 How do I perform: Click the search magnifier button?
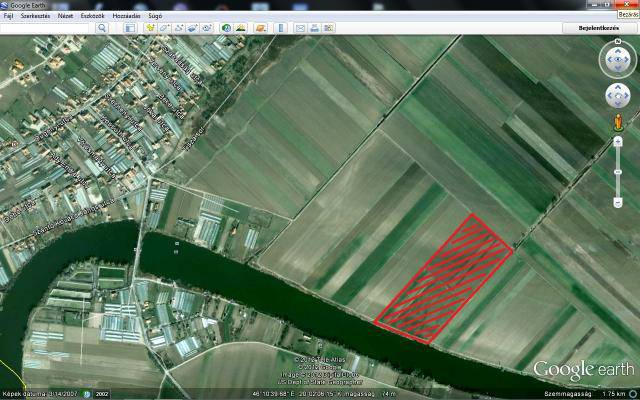[x=103, y=28]
